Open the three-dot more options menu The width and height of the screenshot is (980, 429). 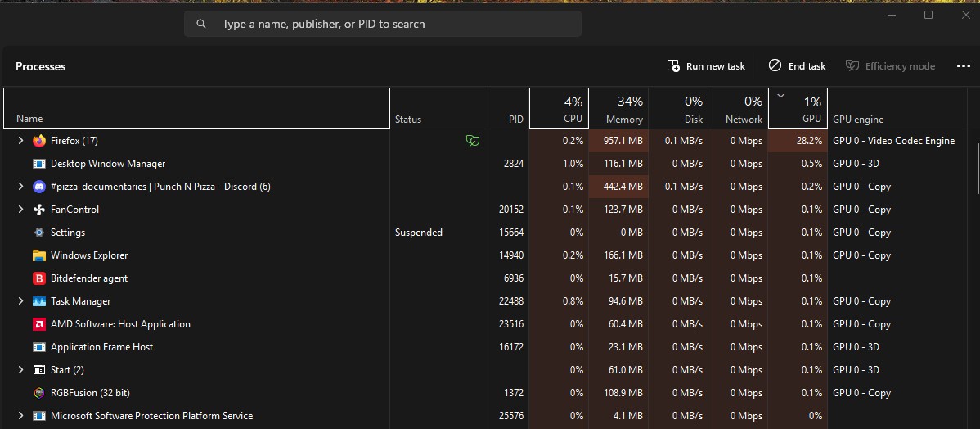(963, 66)
